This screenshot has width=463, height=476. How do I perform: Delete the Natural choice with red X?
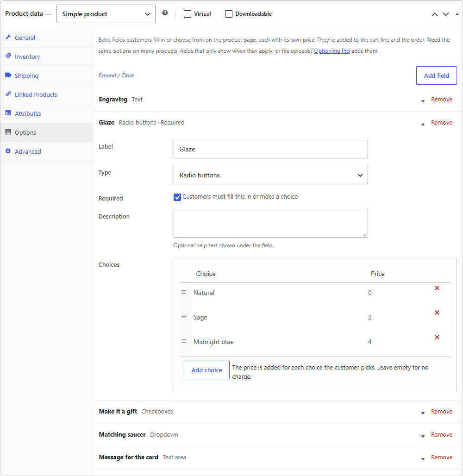tap(437, 288)
